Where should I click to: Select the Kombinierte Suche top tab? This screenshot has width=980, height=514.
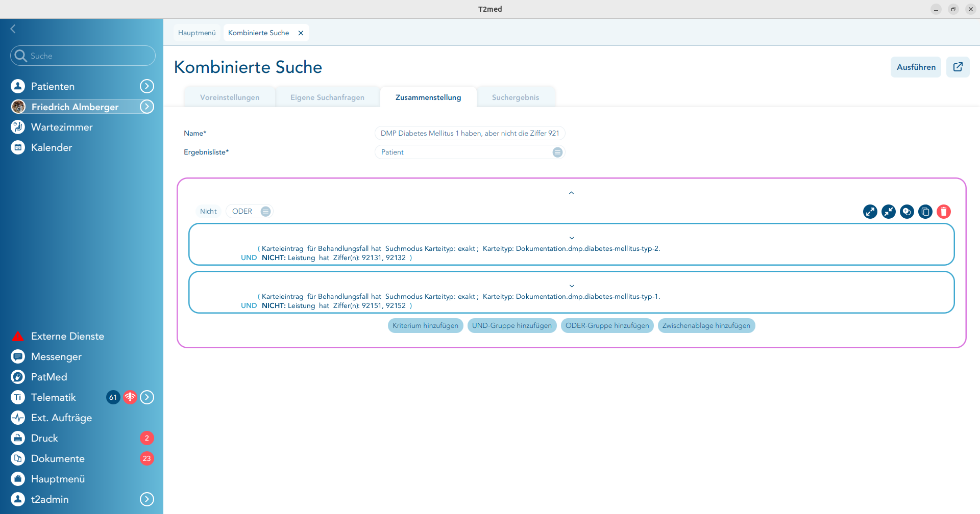(259, 33)
